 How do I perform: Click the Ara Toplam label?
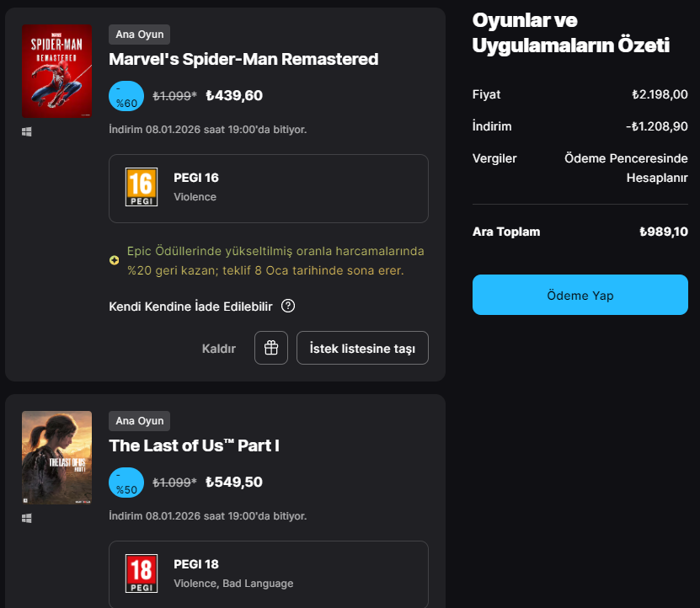(506, 232)
